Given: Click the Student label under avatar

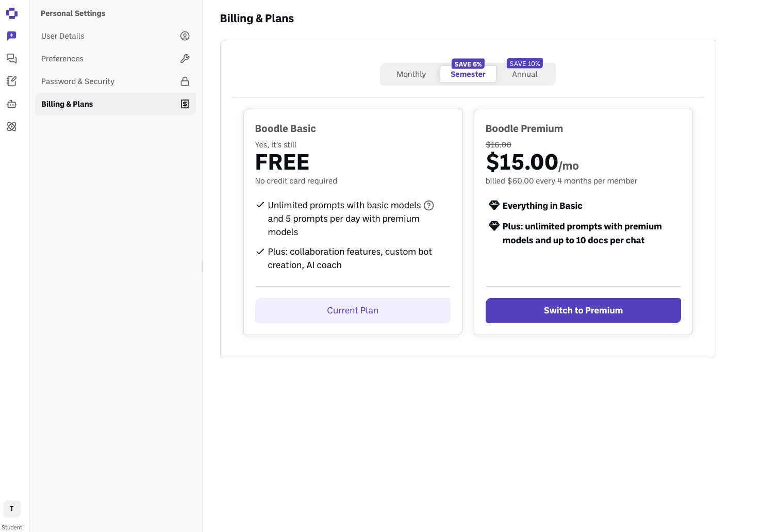Looking at the screenshot, I should coord(12,527).
